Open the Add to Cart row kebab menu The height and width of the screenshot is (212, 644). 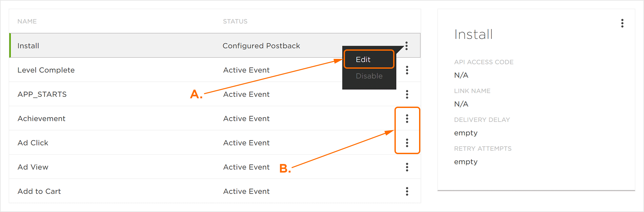pyautogui.click(x=407, y=191)
